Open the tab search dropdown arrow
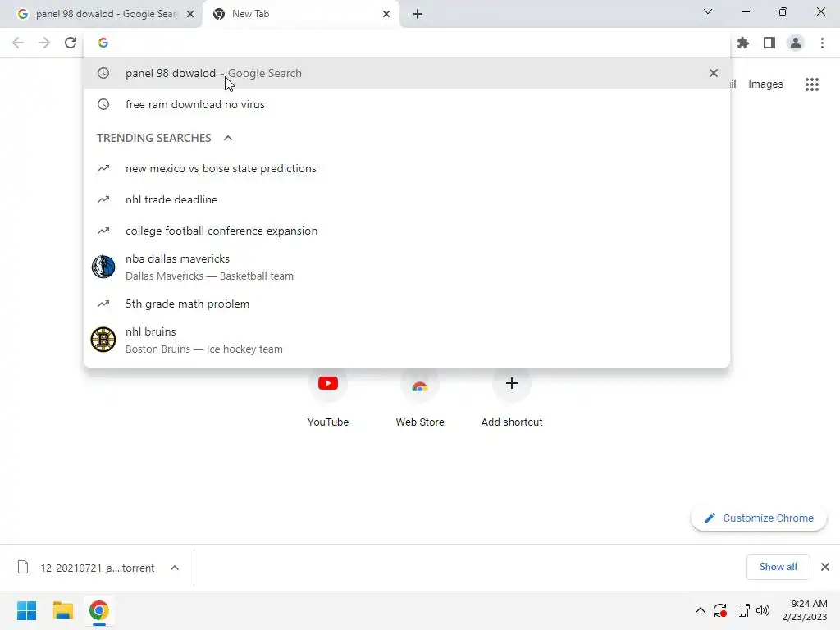The height and width of the screenshot is (630, 840). click(x=708, y=11)
